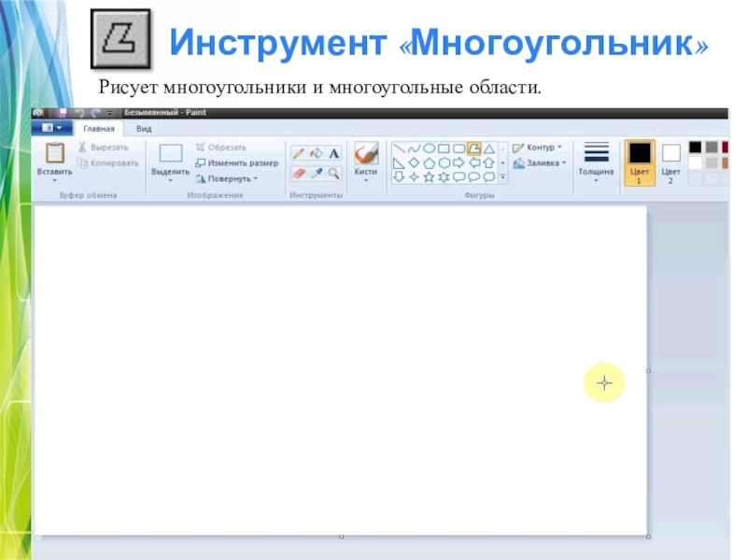This screenshot has height=560, width=747.
Task: Choose the Right arrow shape
Action: pyautogui.click(x=458, y=162)
